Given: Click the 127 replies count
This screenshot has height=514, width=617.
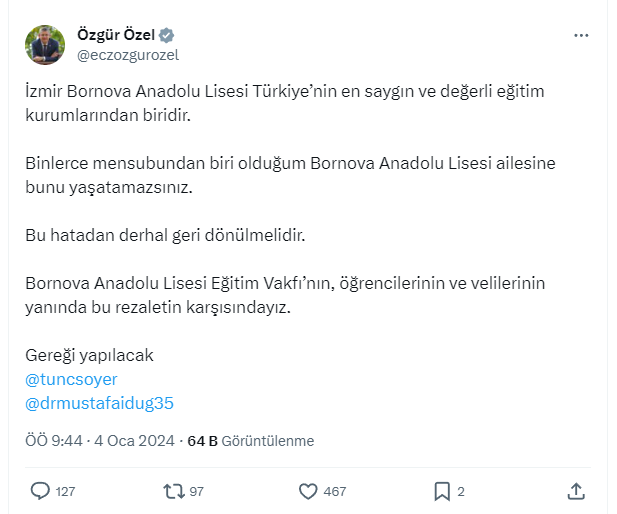Looking at the screenshot, I should point(66,492).
